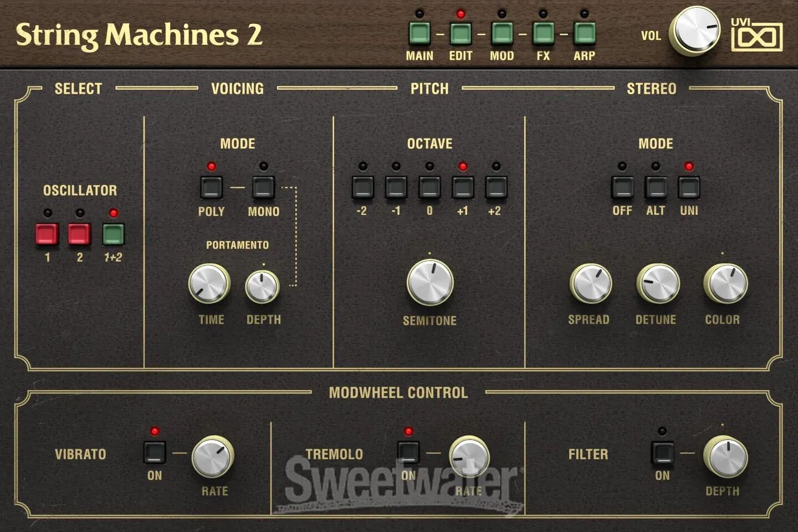
Task: Set stereo mode to ALT
Action: [656, 187]
